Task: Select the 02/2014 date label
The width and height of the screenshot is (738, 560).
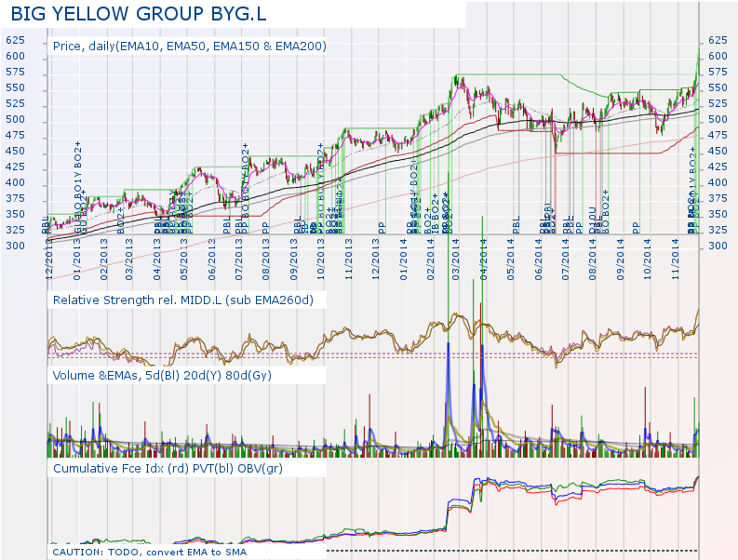Action: (431, 260)
